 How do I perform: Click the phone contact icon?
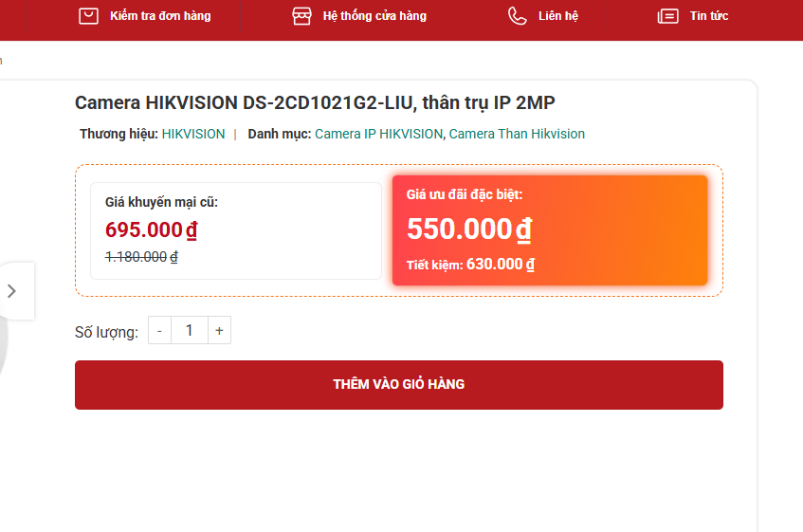(518, 16)
